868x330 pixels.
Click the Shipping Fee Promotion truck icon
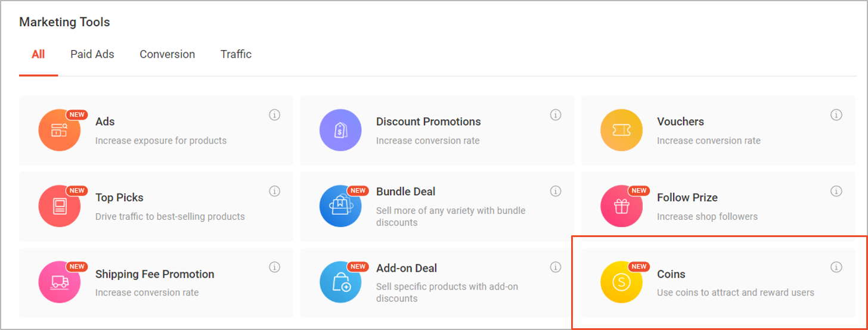60,282
